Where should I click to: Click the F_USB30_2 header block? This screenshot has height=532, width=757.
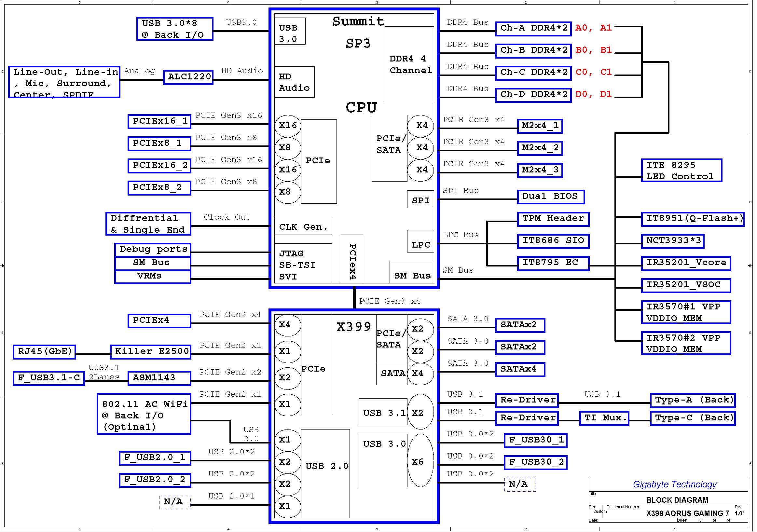536,463
